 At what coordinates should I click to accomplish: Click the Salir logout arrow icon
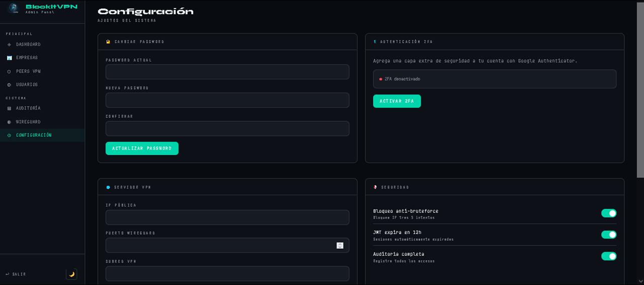coord(8,274)
